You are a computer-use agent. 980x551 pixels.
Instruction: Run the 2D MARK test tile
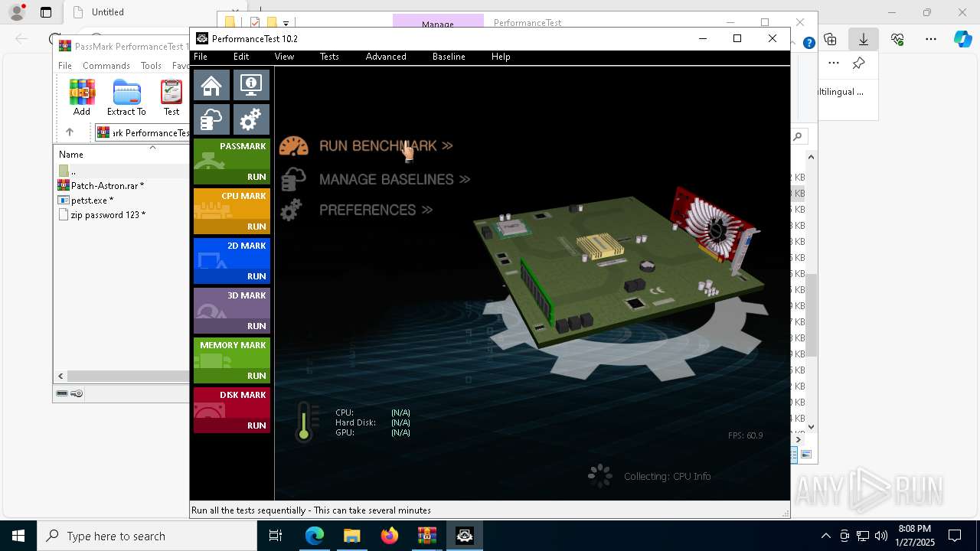(x=232, y=261)
